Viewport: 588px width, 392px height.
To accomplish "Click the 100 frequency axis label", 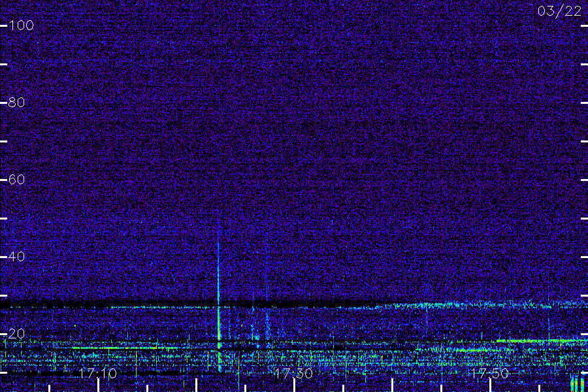I will 22,25.
